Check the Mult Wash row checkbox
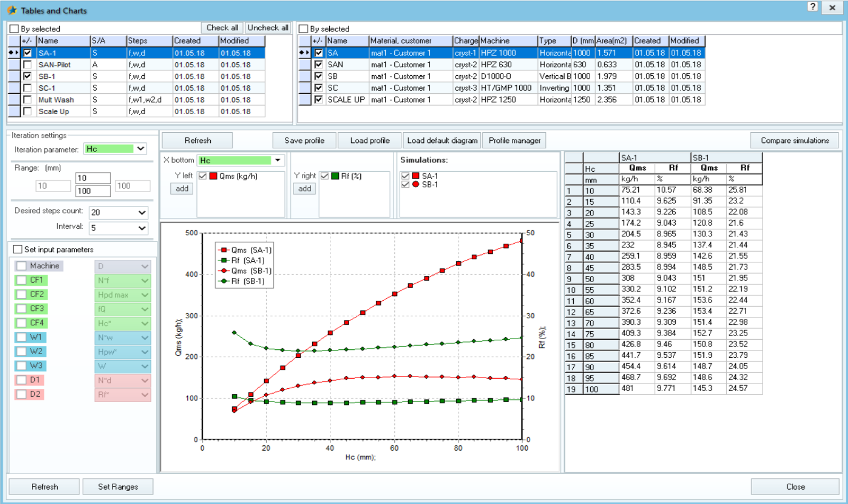This screenshot has height=504, width=848. (x=27, y=100)
